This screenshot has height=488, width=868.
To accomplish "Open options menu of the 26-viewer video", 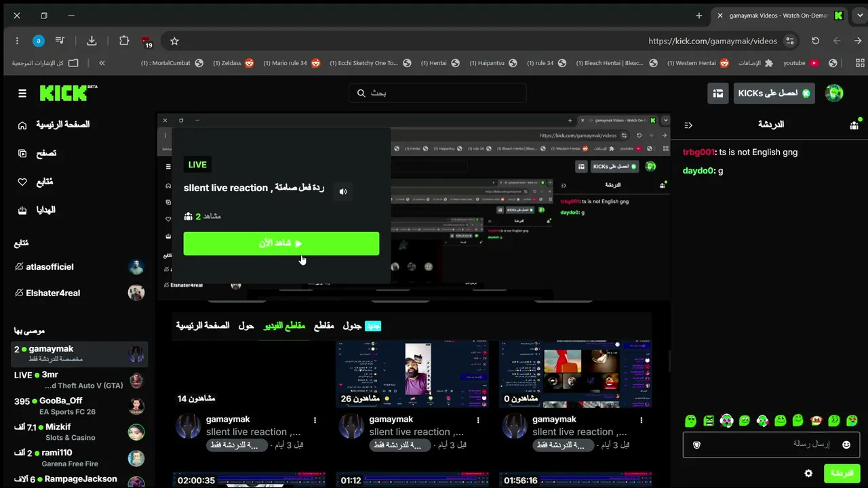I will click(x=478, y=420).
